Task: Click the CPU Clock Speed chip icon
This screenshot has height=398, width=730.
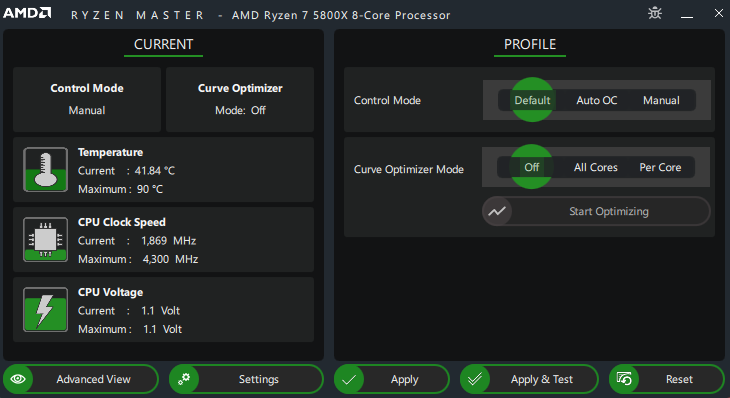Action: tap(46, 239)
